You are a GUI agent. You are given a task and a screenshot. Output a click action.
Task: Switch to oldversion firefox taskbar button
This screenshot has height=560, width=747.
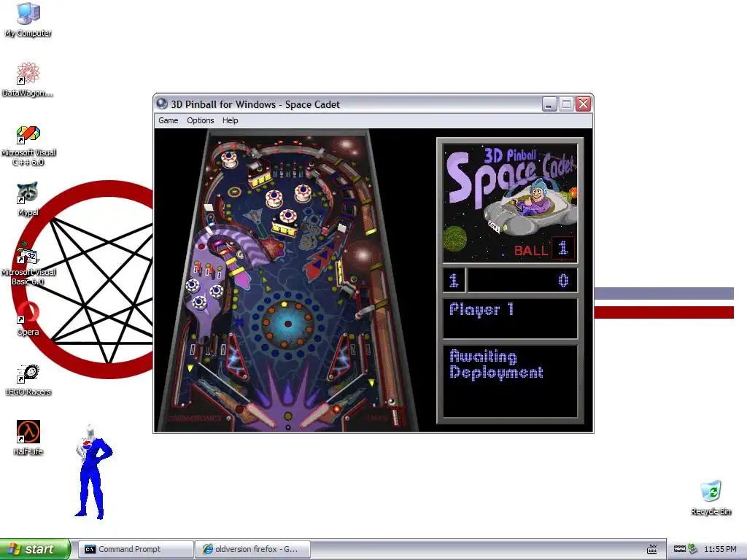point(253,549)
